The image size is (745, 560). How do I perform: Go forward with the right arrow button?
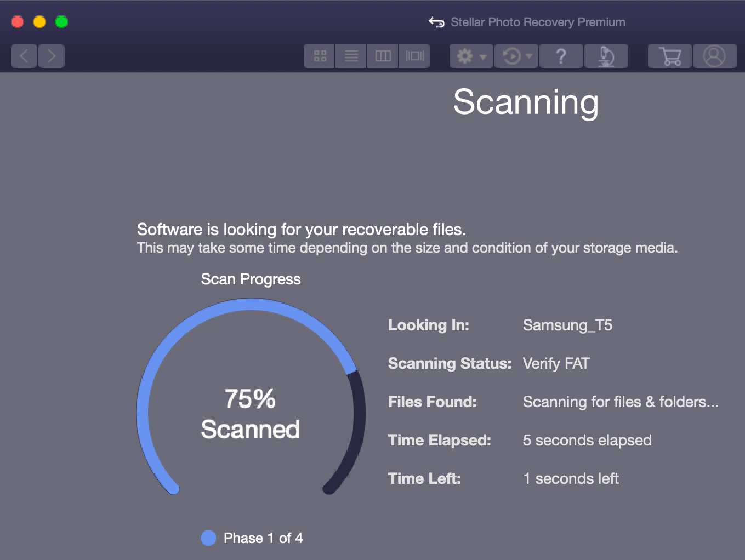click(x=52, y=56)
